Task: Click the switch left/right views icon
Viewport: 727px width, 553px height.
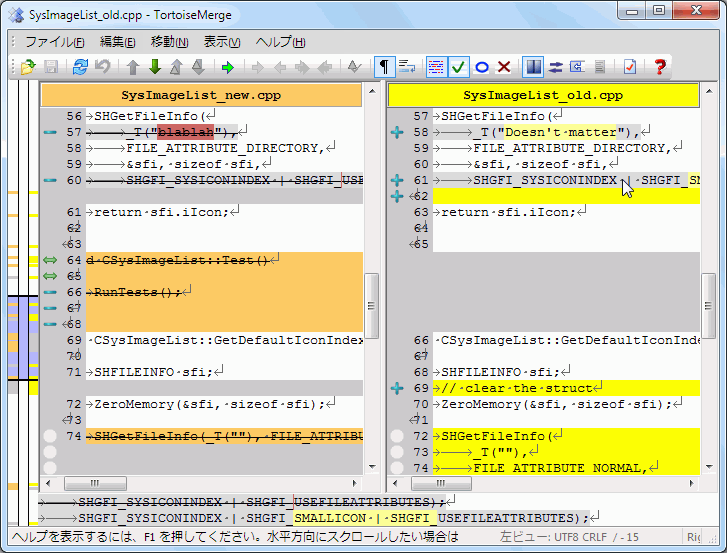Action: [x=555, y=68]
